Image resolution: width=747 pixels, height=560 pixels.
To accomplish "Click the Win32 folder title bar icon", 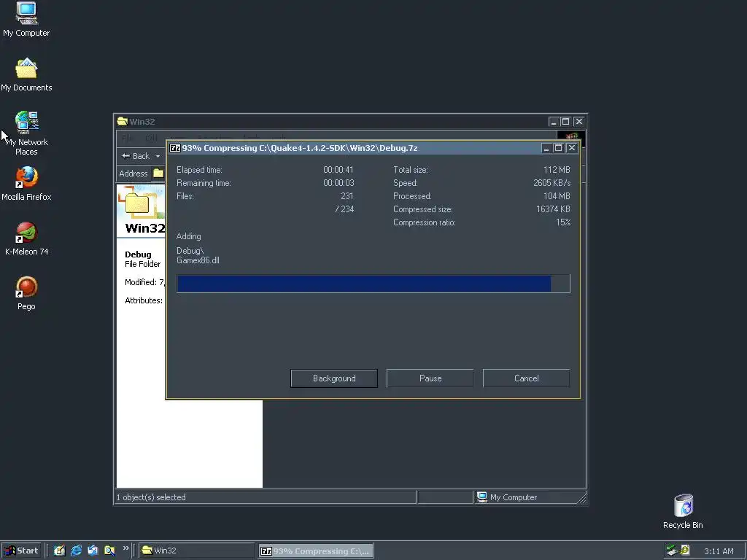I will [x=123, y=122].
